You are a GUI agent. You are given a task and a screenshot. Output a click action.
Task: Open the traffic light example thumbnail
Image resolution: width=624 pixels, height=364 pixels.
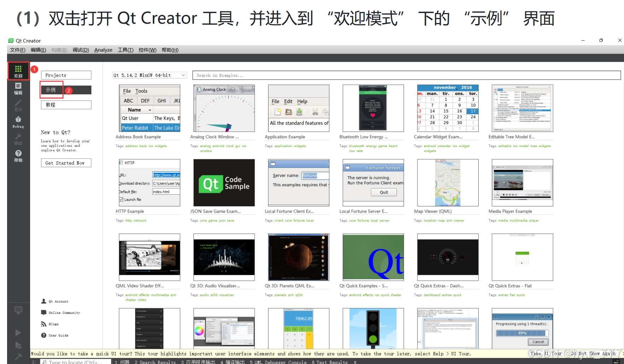(x=374, y=329)
